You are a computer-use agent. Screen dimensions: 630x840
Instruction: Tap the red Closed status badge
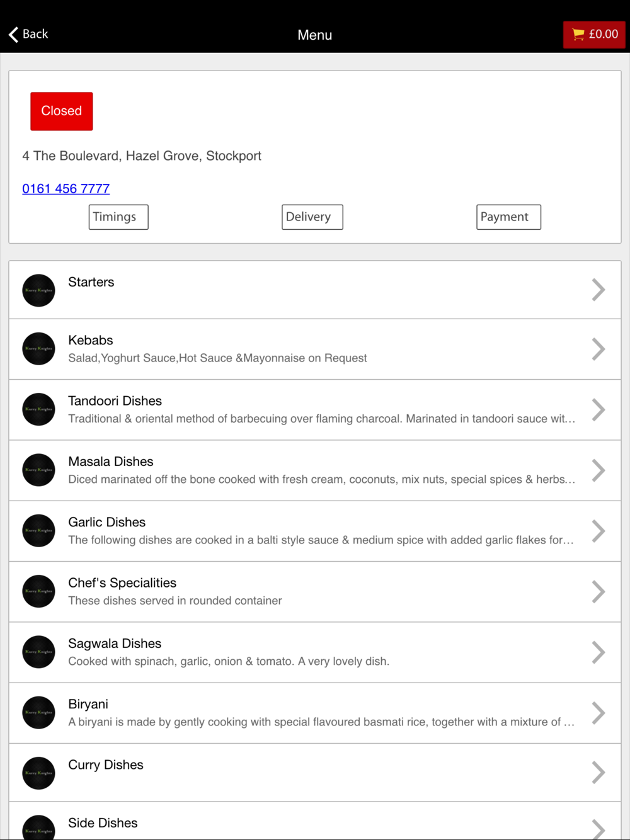pyautogui.click(x=62, y=111)
